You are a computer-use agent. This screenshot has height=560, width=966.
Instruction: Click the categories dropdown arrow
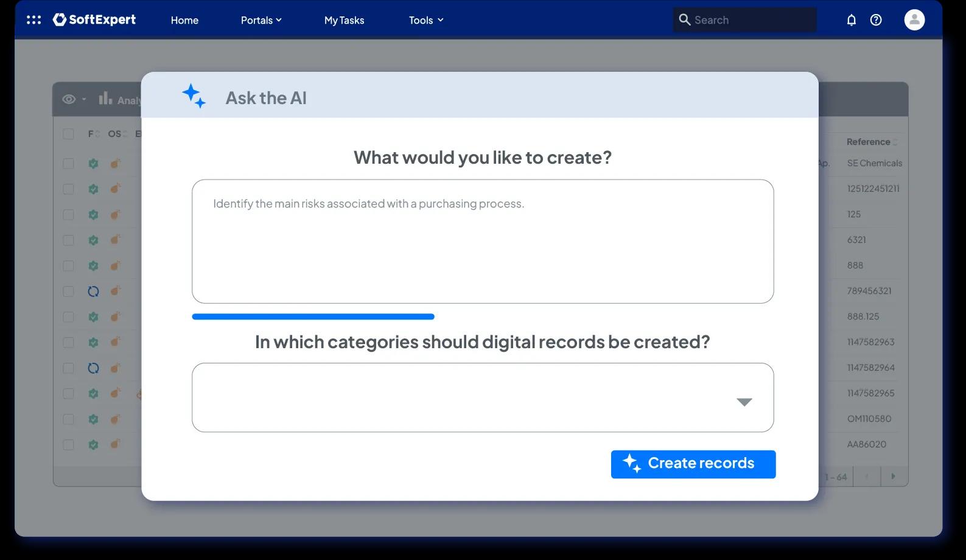[744, 402]
